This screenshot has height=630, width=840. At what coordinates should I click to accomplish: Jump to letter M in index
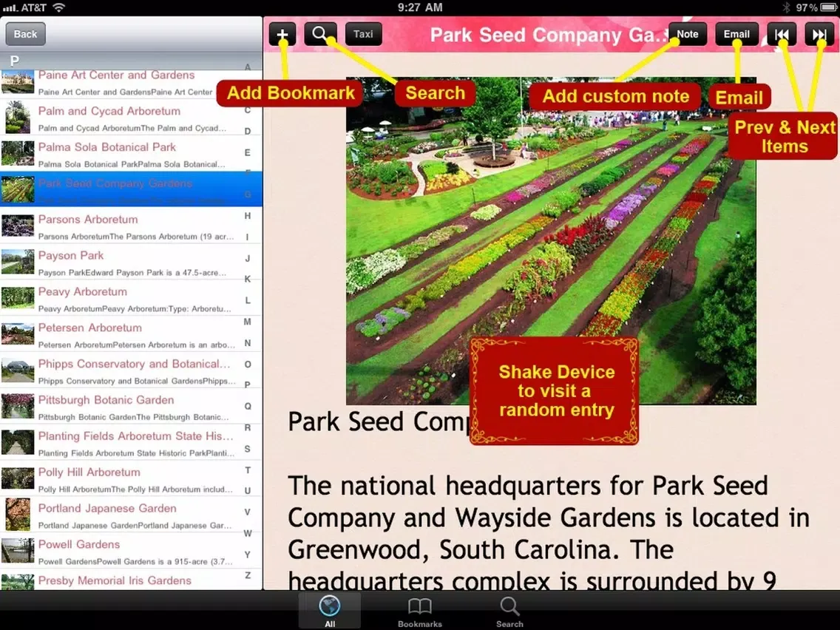[248, 322]
